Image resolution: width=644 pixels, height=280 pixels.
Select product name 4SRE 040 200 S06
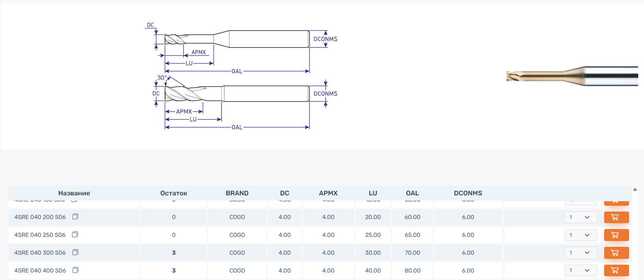point(40,217)
